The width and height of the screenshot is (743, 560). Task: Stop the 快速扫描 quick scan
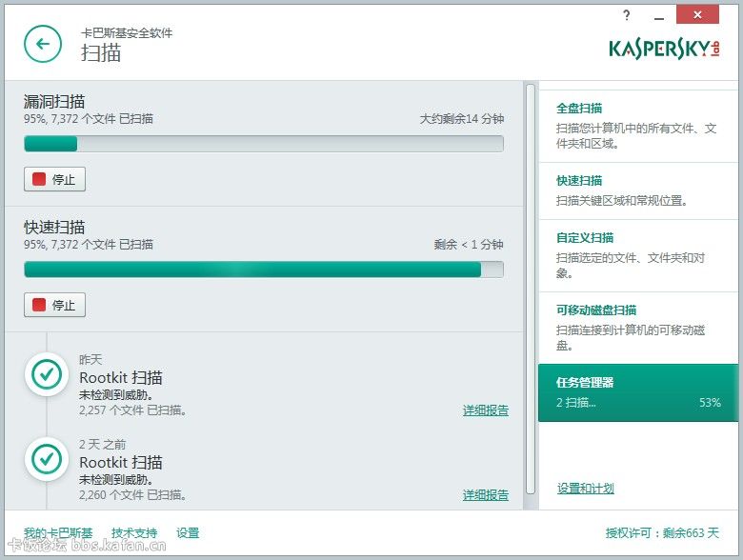click(54, 305)
